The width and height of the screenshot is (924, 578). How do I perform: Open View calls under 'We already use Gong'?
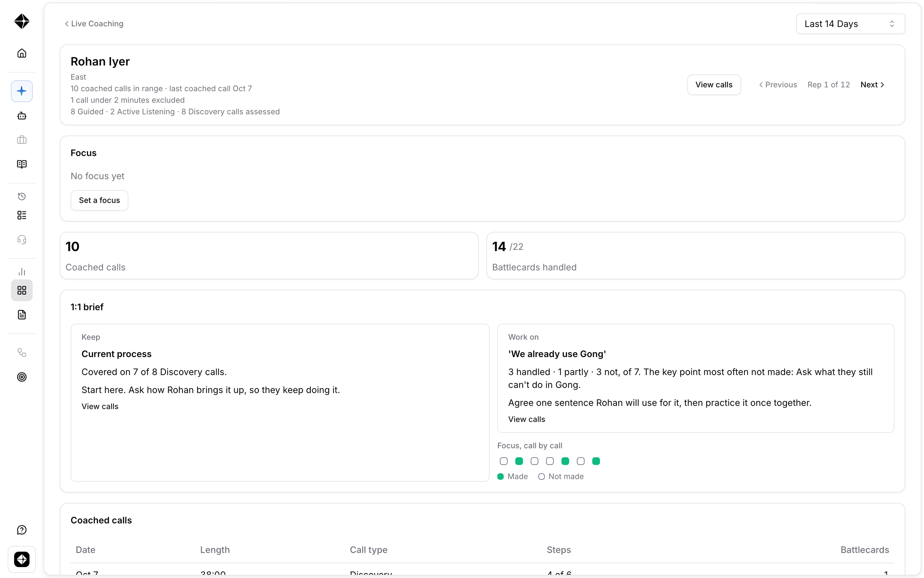tap(526, 419)
